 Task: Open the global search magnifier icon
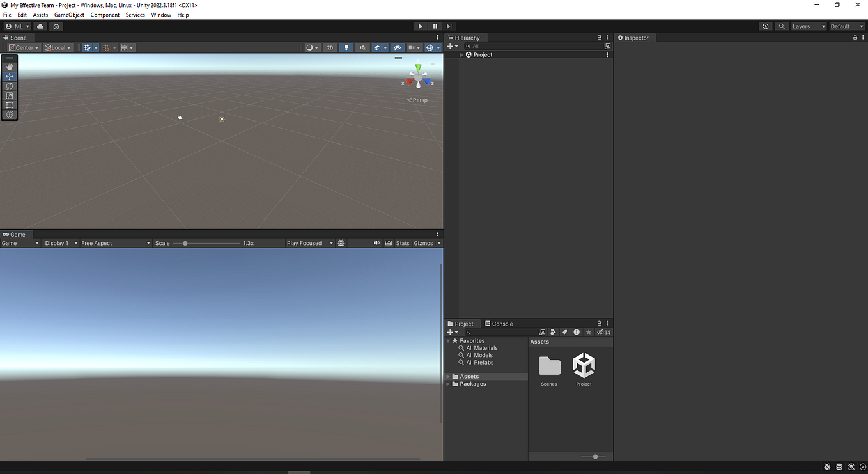[782, 26]
